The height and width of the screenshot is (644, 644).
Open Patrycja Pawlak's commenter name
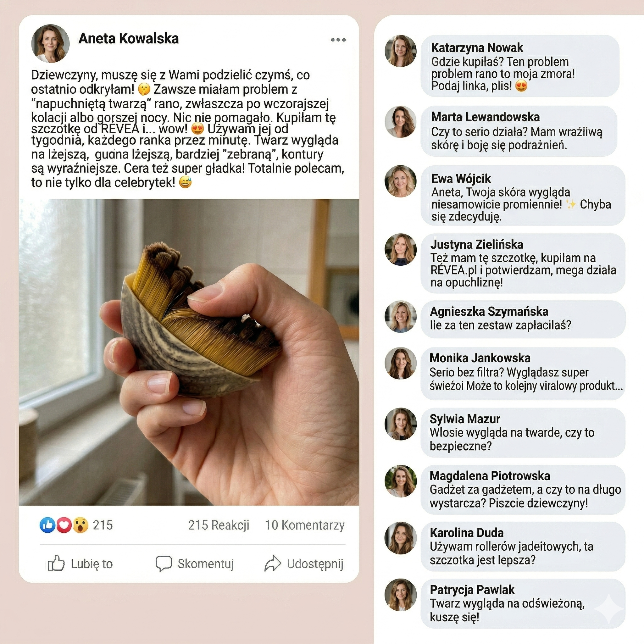pos(472,590)
